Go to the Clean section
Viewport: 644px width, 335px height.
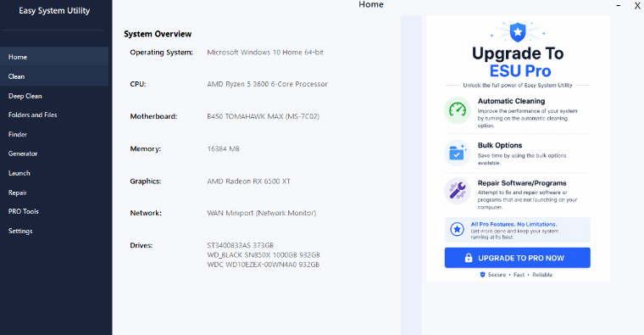tap(54, 76)
